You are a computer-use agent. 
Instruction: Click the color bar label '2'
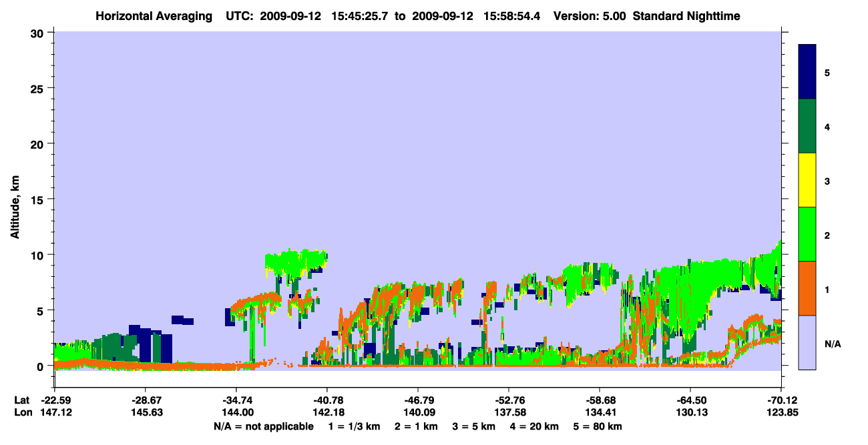827,236
